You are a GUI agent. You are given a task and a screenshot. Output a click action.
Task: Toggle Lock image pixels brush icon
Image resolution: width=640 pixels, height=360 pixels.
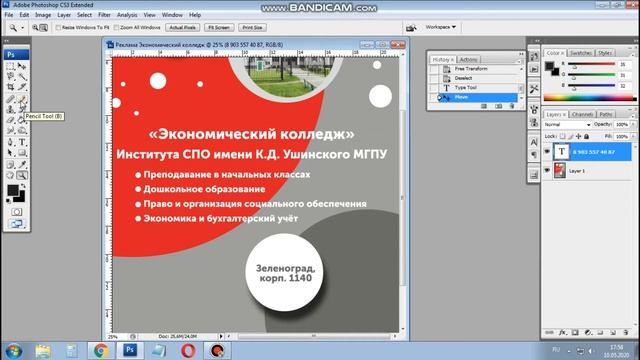point(571,136)
